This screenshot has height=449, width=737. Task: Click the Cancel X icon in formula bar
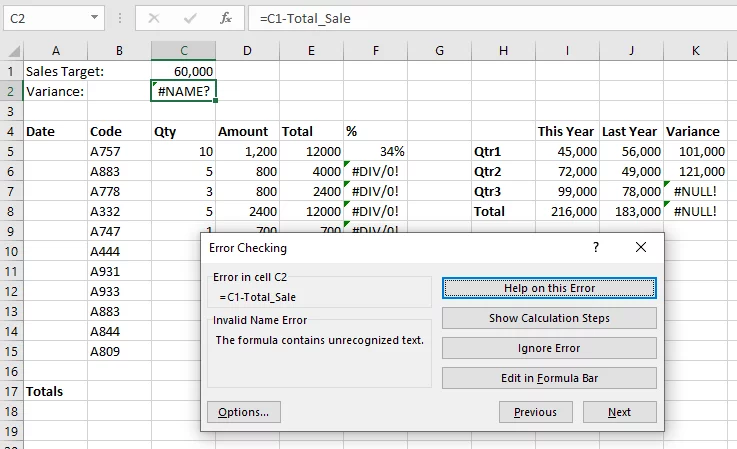pyautogui.click(x=154, y=18)
